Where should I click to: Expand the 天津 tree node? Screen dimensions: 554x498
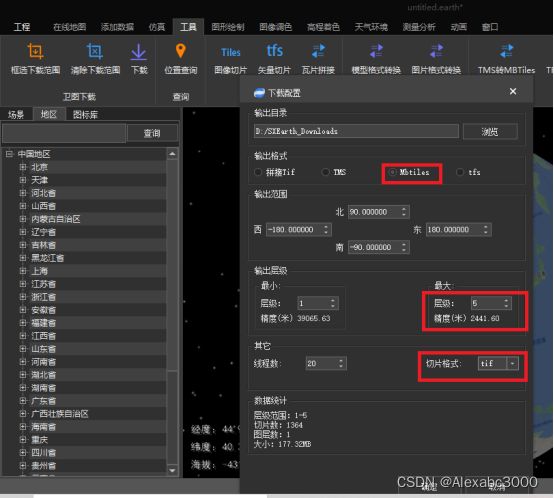(x=23, y=180)
